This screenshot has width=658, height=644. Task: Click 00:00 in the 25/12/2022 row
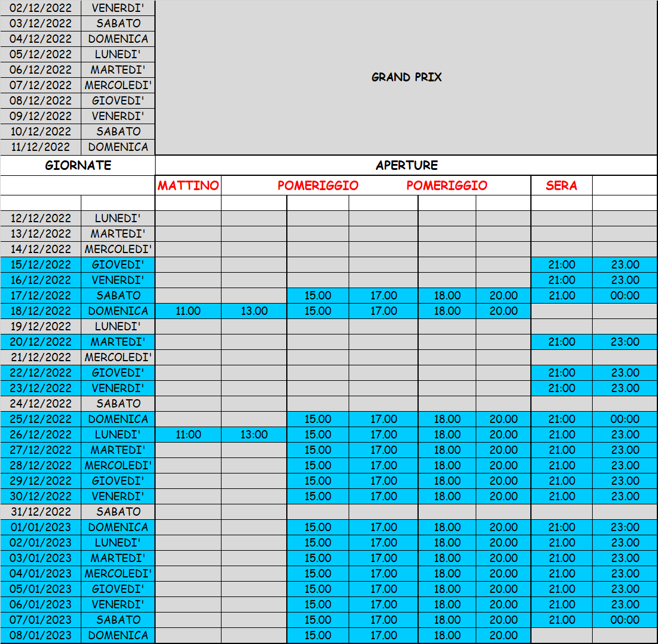pyautogui.click(x=625, y=419)
